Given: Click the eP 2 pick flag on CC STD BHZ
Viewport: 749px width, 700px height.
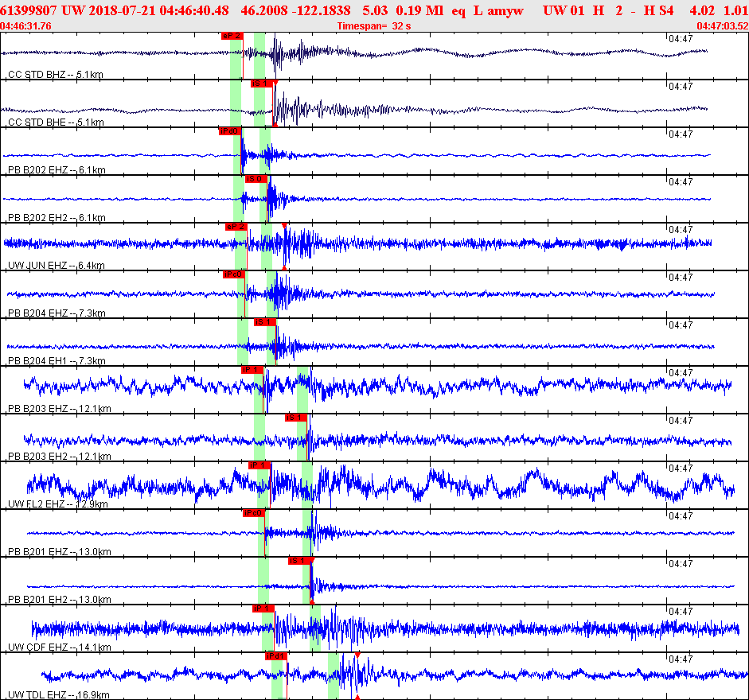Looking at the screenshot, I should point(232,36).
